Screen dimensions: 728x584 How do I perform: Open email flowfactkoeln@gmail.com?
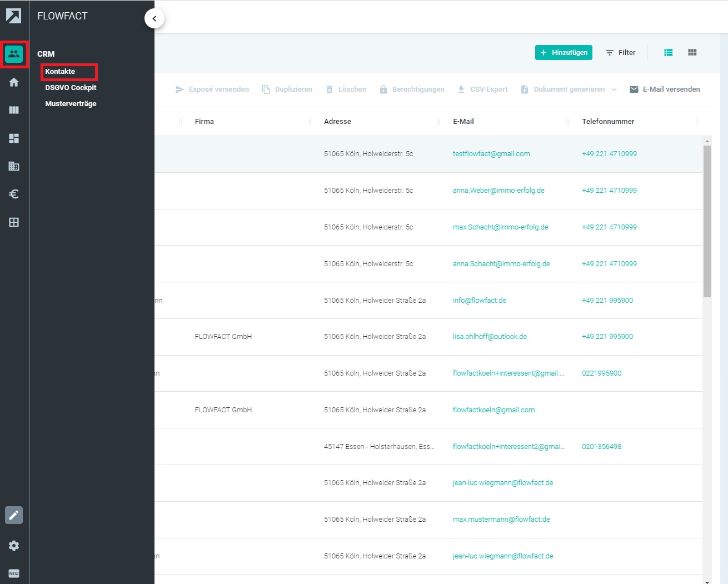pyautogui.click(x=493, y=410)
